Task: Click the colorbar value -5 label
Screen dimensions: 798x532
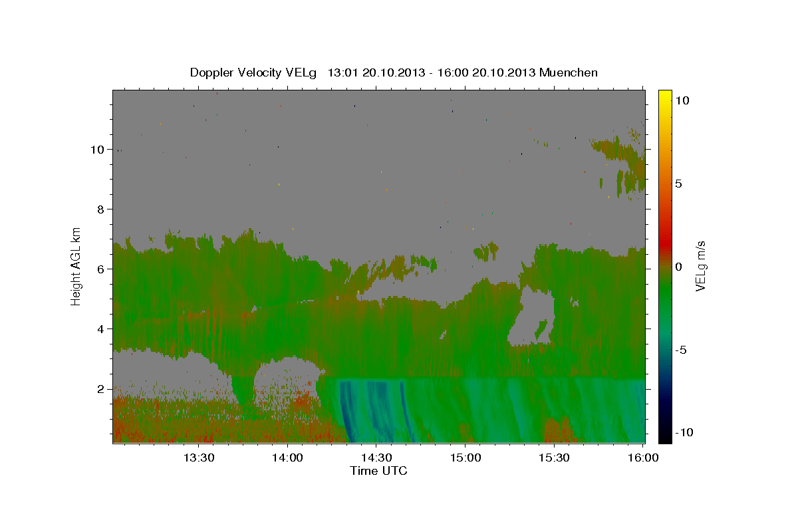Action: (x=681, y=350)
